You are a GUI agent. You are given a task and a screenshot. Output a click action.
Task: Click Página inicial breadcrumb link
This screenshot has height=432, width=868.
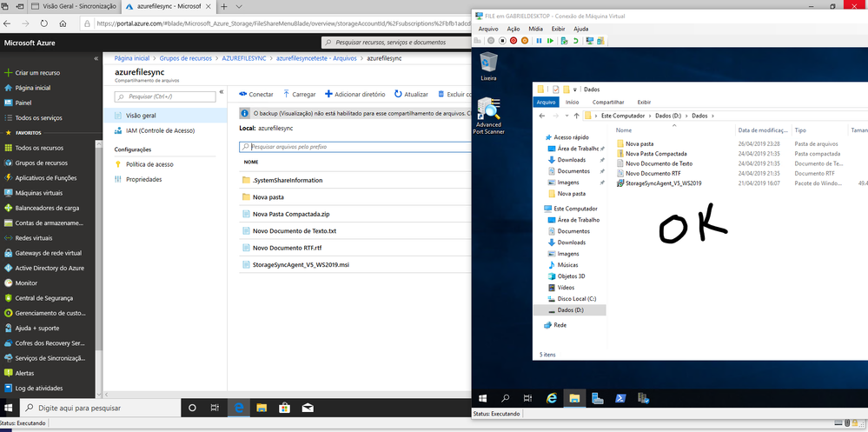pos(132,57)
